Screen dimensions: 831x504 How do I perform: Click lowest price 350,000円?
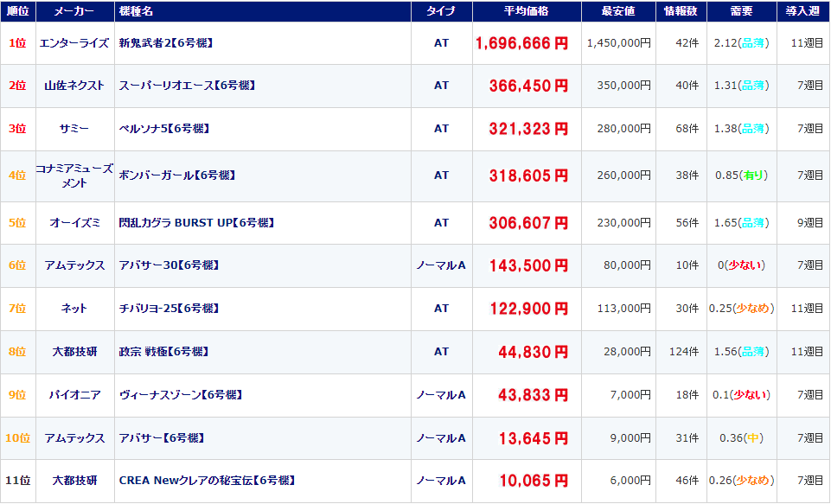[623, 86]
